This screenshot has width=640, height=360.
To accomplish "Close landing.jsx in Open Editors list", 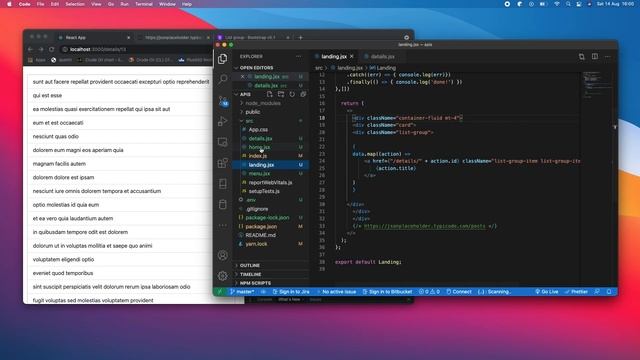I will (x=242, y=77).
